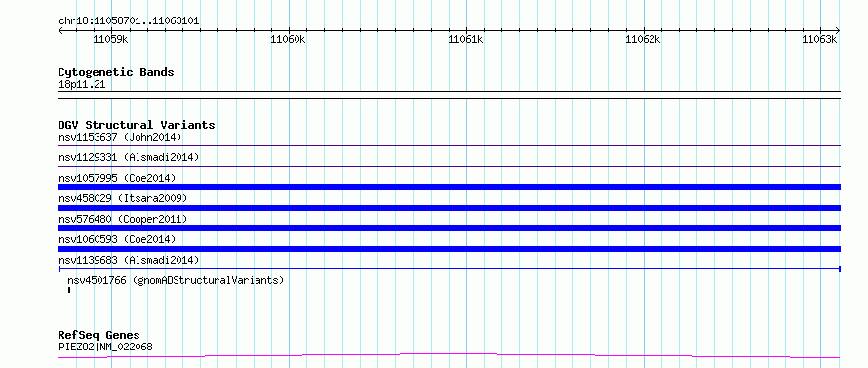Click the 11059k ruler tick label
Screen dimensions: 868x368
pyautogui.click(x=111, y=39)
